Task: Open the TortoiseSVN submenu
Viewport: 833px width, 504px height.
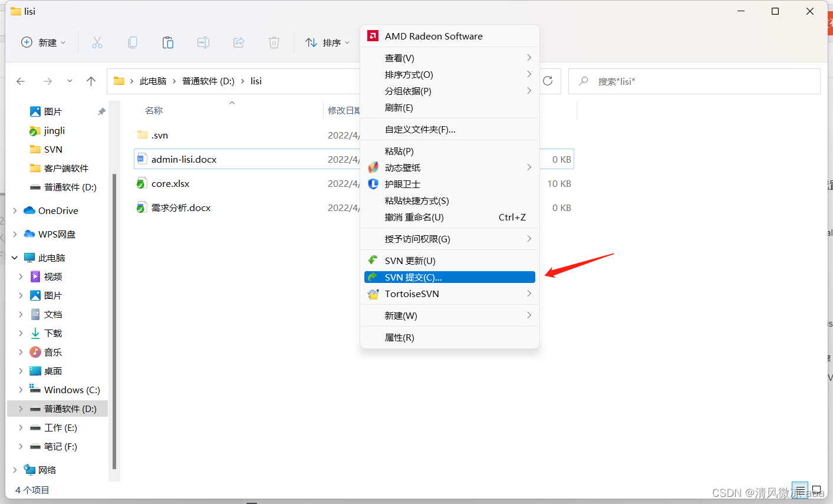Action: [x=450, y=294]
